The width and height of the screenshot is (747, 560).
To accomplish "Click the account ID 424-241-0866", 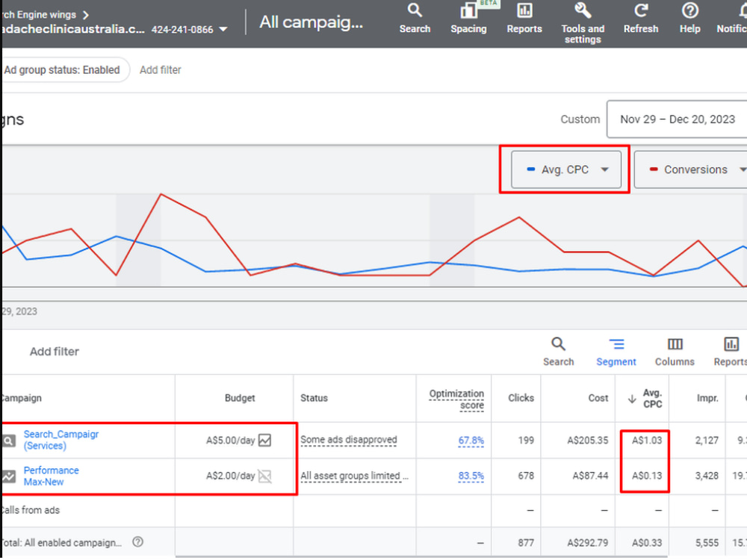I will click(182, 30).
